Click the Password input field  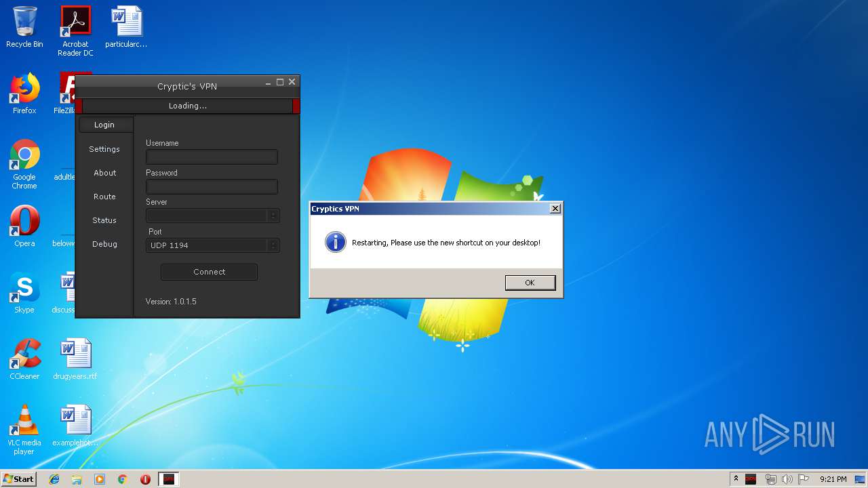[212, 186]
